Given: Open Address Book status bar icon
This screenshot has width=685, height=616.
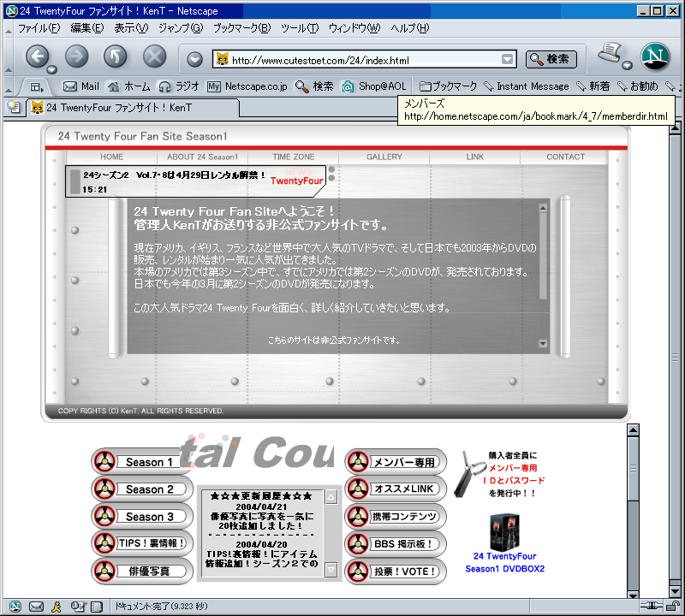Looking at the screenshot, I should coord(97,606).
